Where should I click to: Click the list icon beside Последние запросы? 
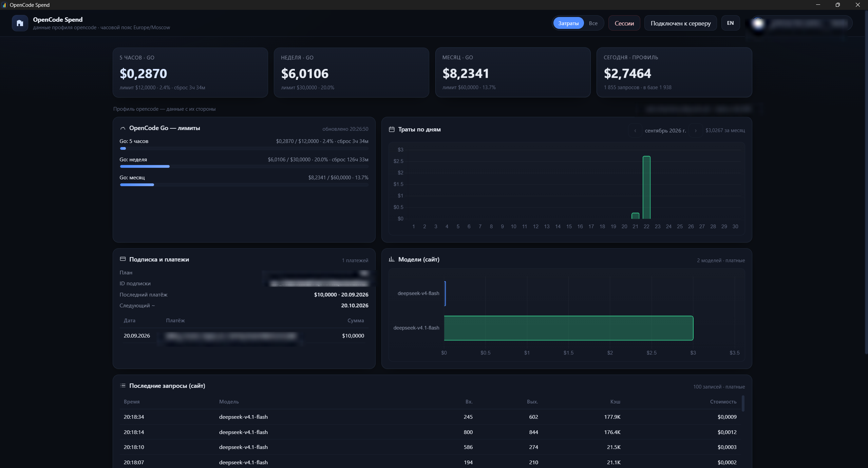(123, 385)
